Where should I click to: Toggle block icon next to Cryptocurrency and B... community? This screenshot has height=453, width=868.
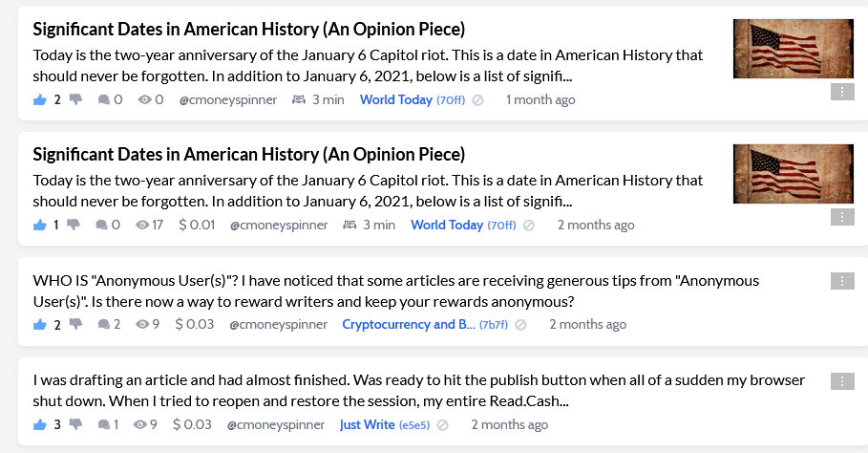[520, 325]
